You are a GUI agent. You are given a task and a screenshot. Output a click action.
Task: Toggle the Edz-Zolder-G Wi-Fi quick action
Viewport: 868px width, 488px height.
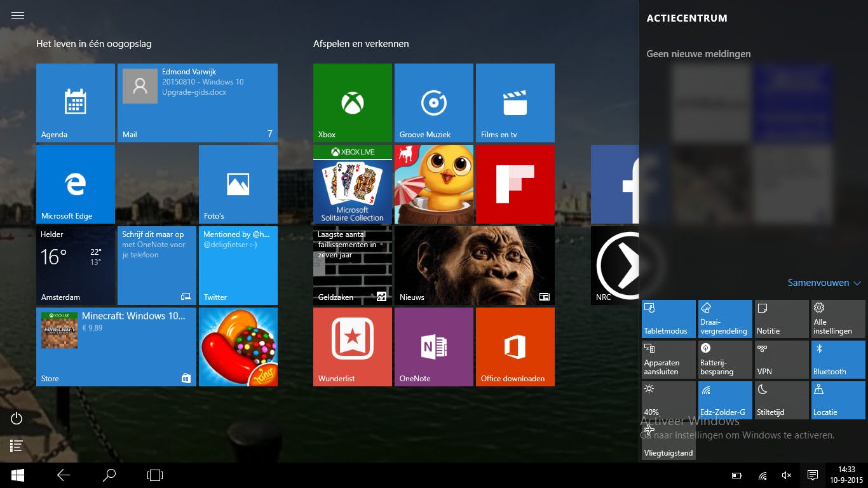tap(725, 400)
